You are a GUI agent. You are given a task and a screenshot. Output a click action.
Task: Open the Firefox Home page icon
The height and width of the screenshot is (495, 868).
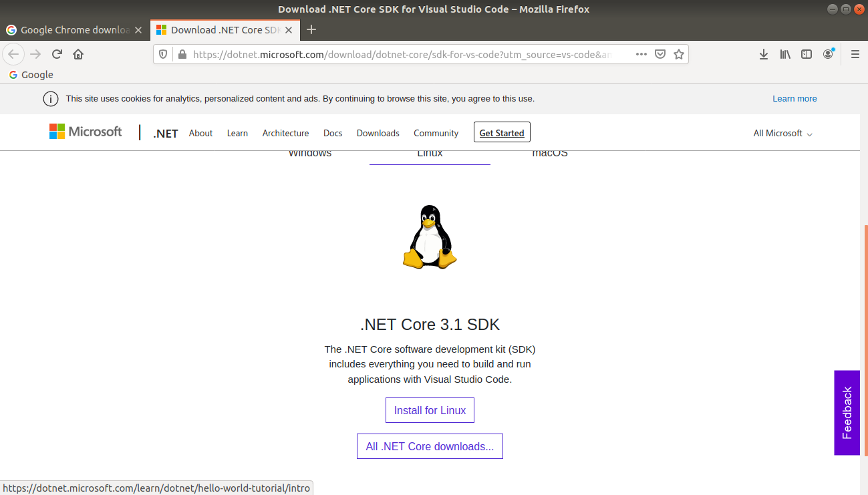click(78, 54)
